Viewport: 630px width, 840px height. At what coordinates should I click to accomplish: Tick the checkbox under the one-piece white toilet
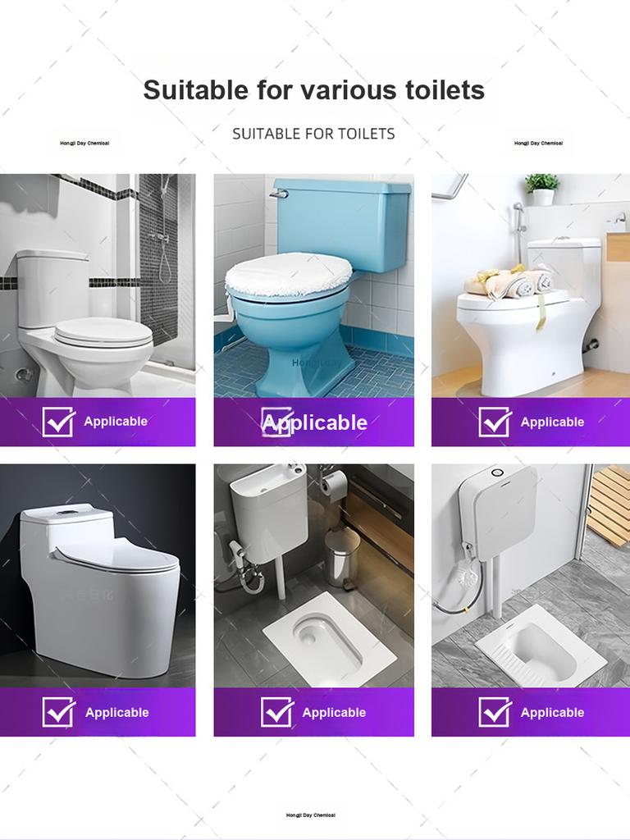[59, 712]
